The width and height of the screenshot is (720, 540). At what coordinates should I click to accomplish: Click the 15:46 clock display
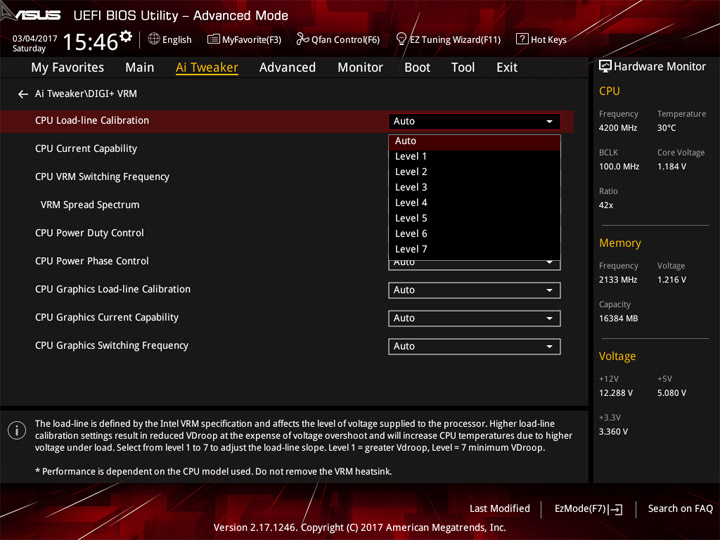(x=91, y=42)
